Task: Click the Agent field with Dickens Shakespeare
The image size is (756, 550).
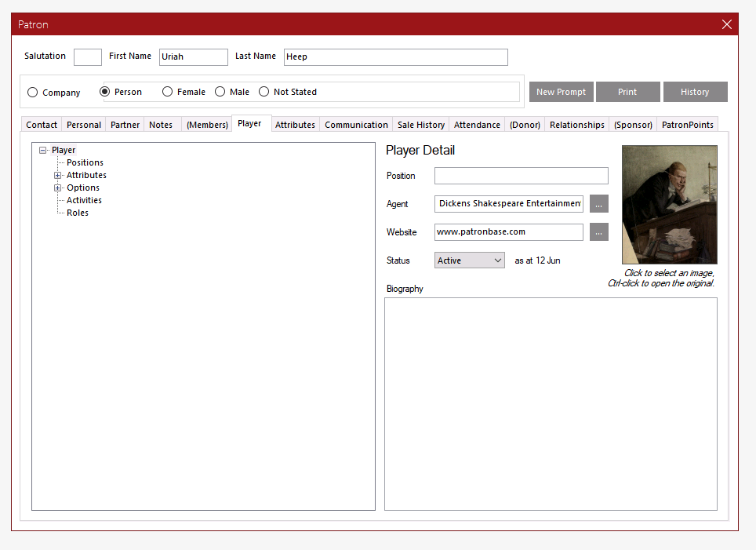Action: click(x=509, y=203)
